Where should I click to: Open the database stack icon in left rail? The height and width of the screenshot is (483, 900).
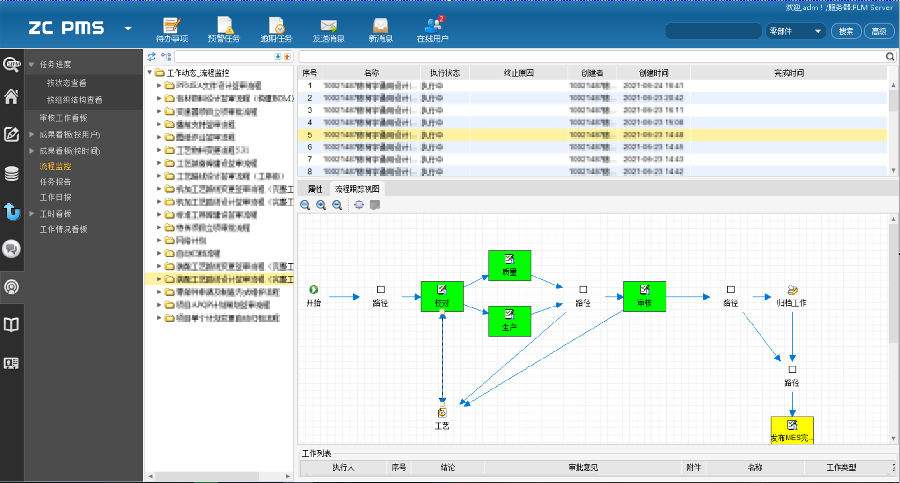[x=11, y=173]
